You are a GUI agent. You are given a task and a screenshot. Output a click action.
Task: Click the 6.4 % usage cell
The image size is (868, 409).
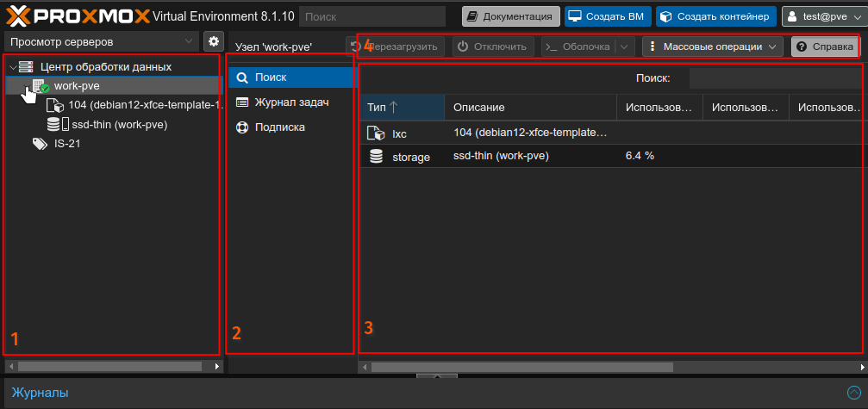640,157
